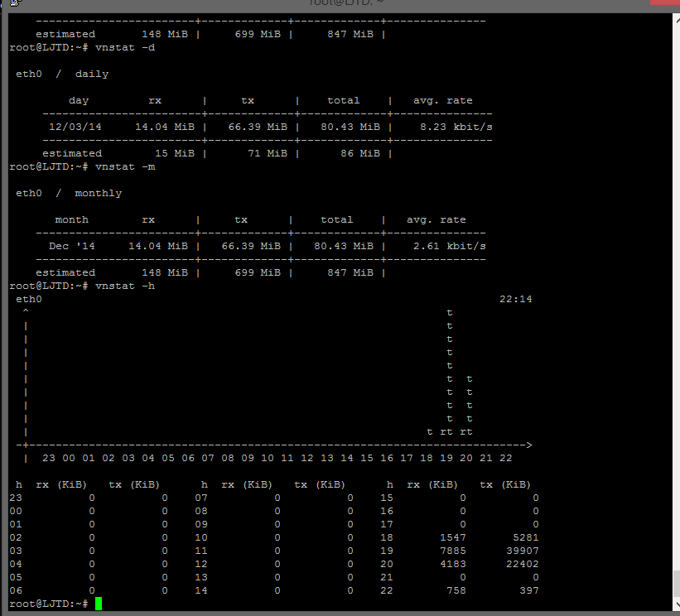Click the 'day' column header

[x=79, y=100]
